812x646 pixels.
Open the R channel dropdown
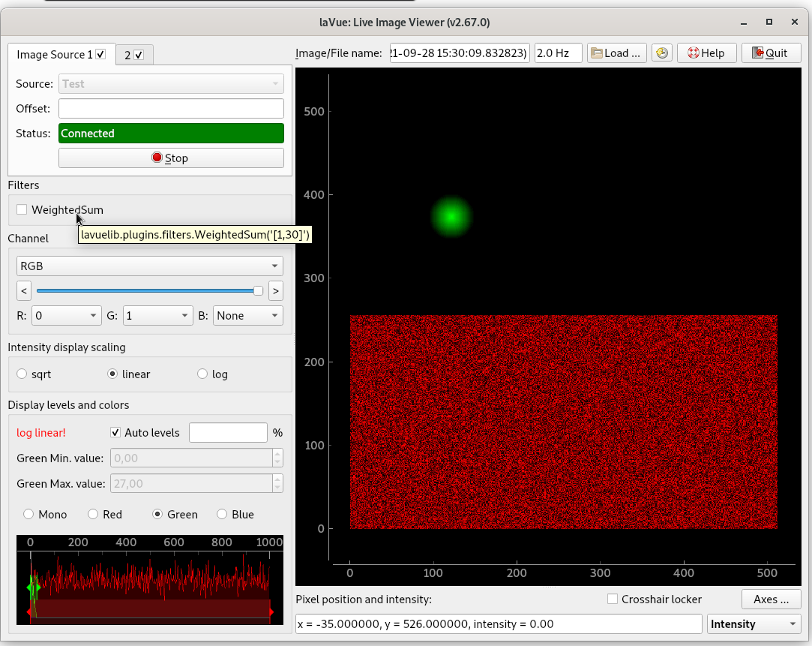point(67,316)
